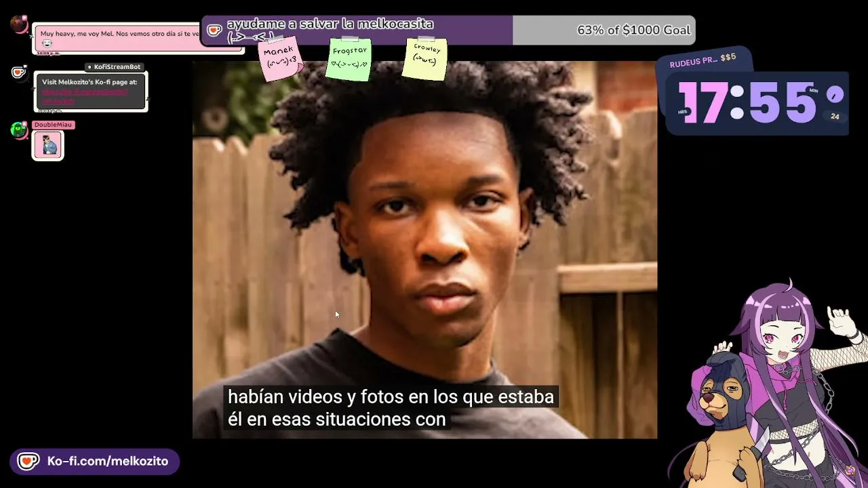Click the emoji in the pink chat message
The width and height of the screenshot is (868, 488).
point(47,43)
